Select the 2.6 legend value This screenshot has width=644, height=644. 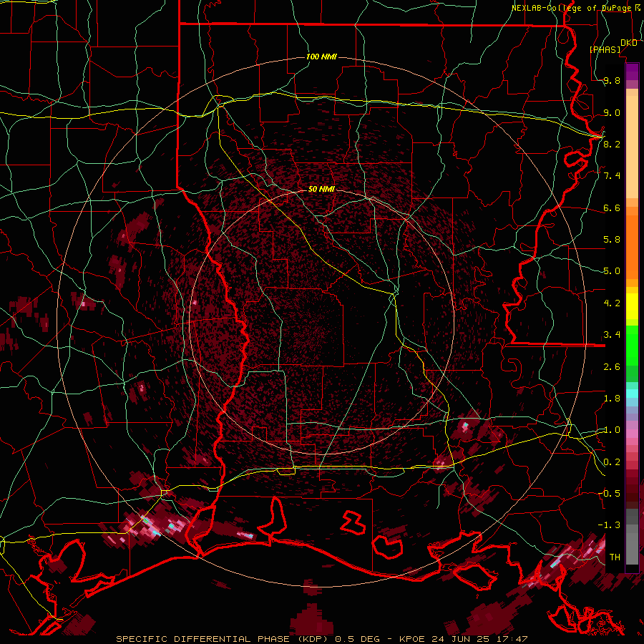tap(612, 366)
